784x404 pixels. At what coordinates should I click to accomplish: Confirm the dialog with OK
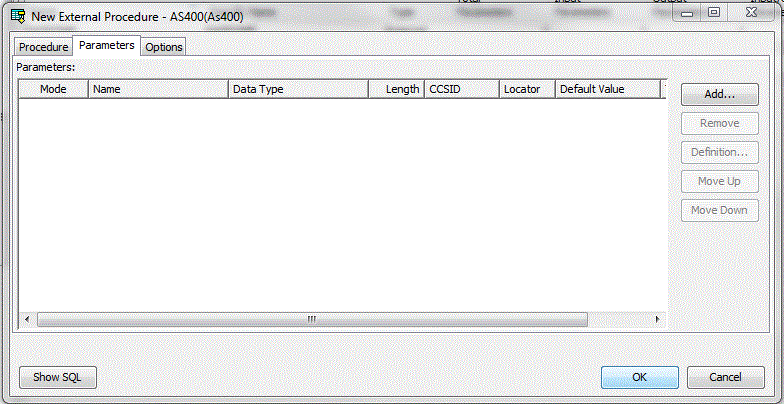(640, 377)
